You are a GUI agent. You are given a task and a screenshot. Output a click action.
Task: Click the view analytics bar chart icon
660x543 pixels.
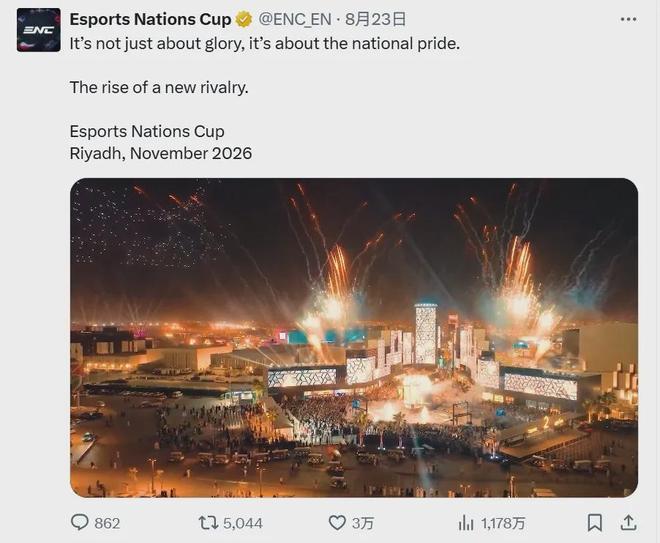tap(466, 522)
